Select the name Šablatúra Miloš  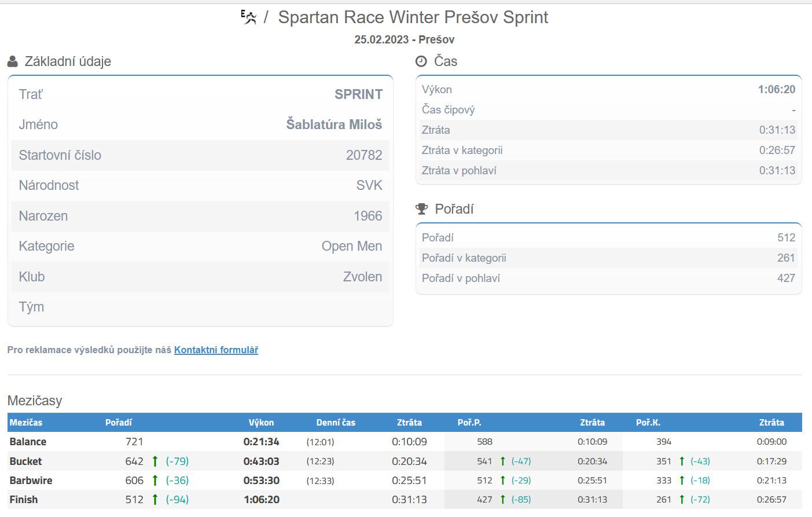[x=334, y=124]
